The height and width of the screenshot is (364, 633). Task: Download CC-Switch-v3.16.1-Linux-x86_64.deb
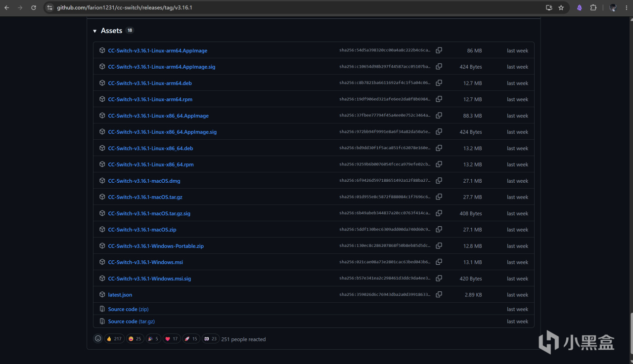[150, 148]
